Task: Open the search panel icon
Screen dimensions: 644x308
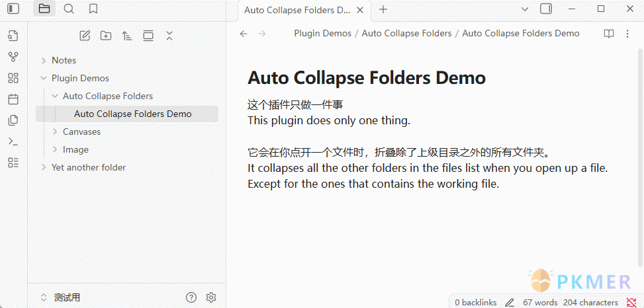Action: click(x=69, y=9)
